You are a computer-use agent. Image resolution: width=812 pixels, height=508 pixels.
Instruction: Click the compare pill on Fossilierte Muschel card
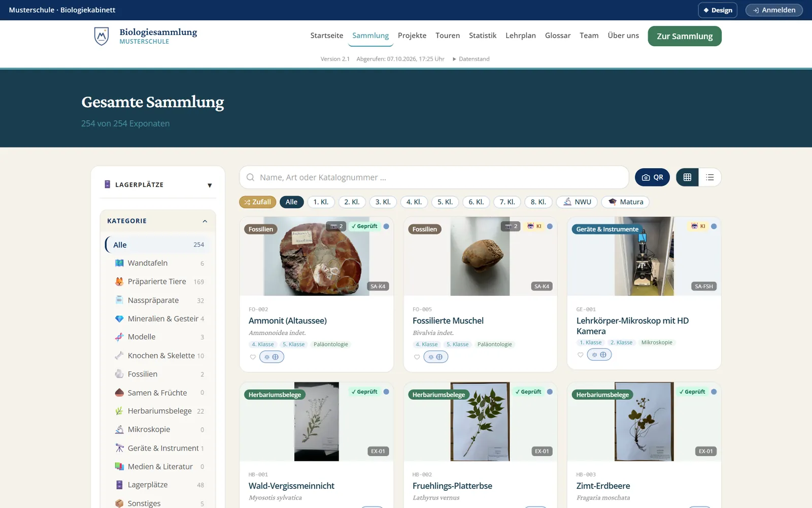coord(435,357)
